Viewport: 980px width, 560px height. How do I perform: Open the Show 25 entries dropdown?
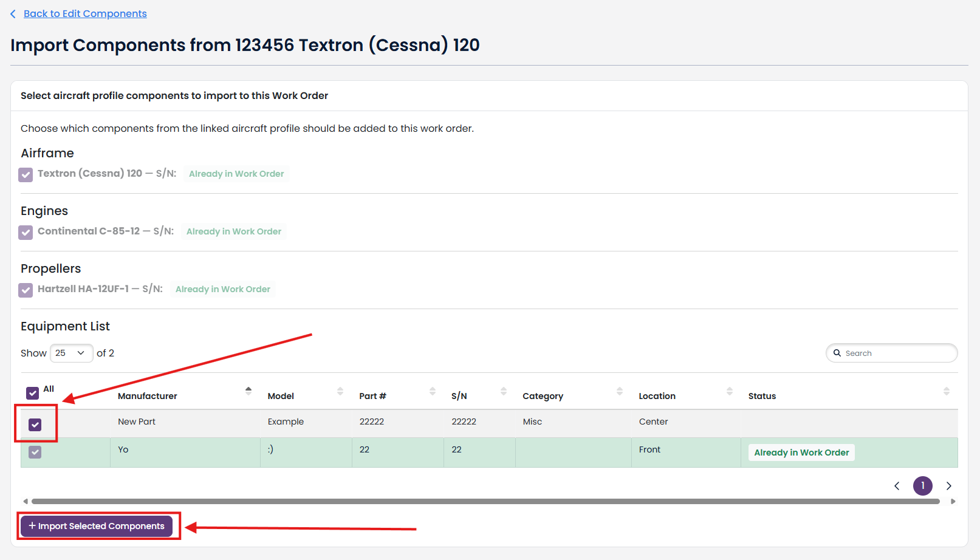(x=71, y=353)
